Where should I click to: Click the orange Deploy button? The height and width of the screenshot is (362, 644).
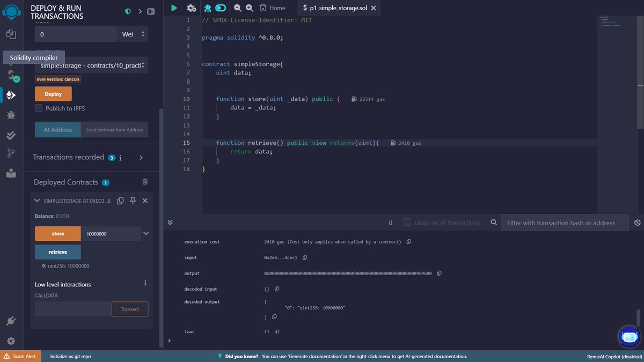tap(53, 94)
